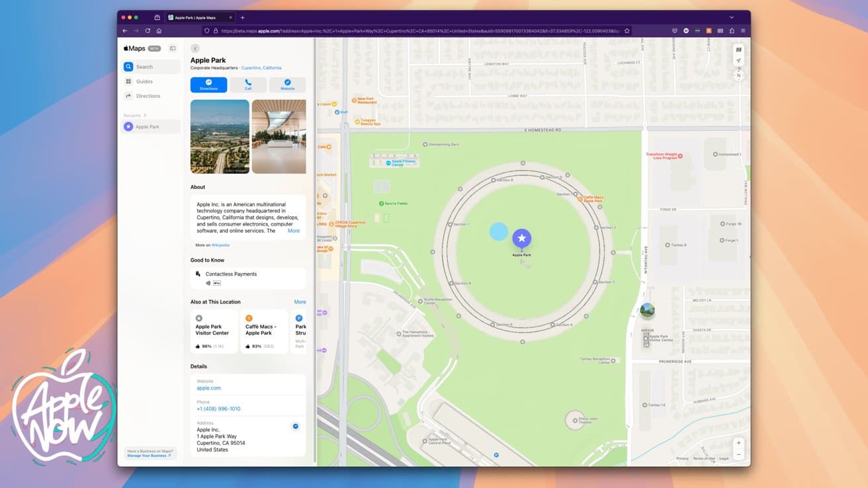868x488 pixels.
Task: Click the directions icon beside Address
Action: tap(296, 427)
